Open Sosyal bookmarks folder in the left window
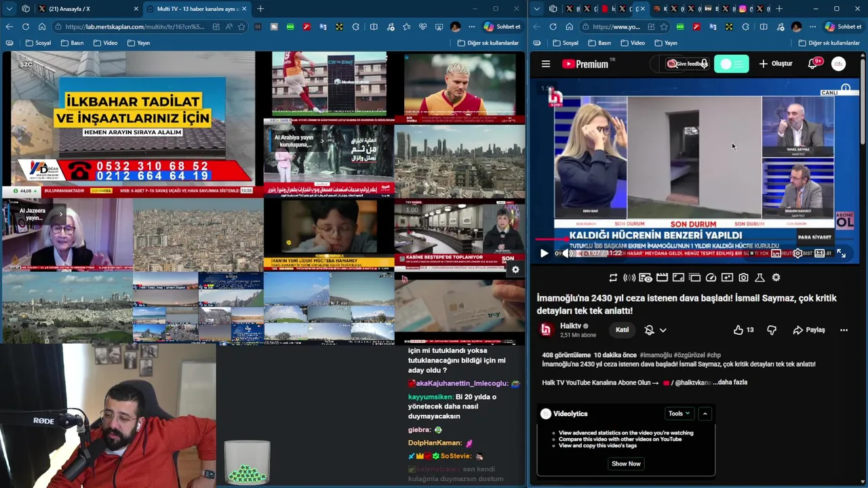This screenshot has height=488, width=868. click(38, 43)
